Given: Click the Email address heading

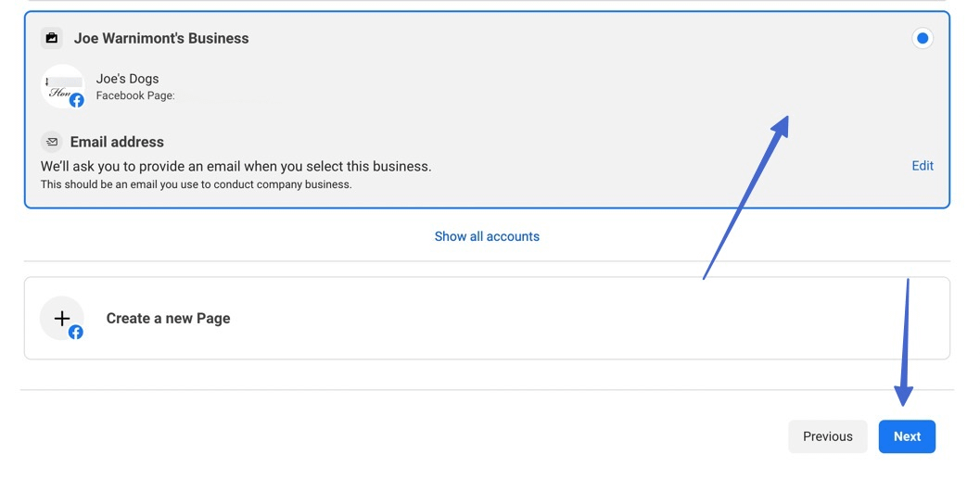Looking at the screenshot, I should pyautogui.click(x=117, y=142).
